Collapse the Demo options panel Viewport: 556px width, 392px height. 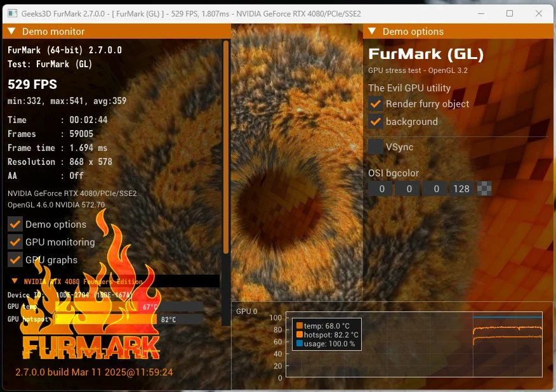tap(372, 32)
